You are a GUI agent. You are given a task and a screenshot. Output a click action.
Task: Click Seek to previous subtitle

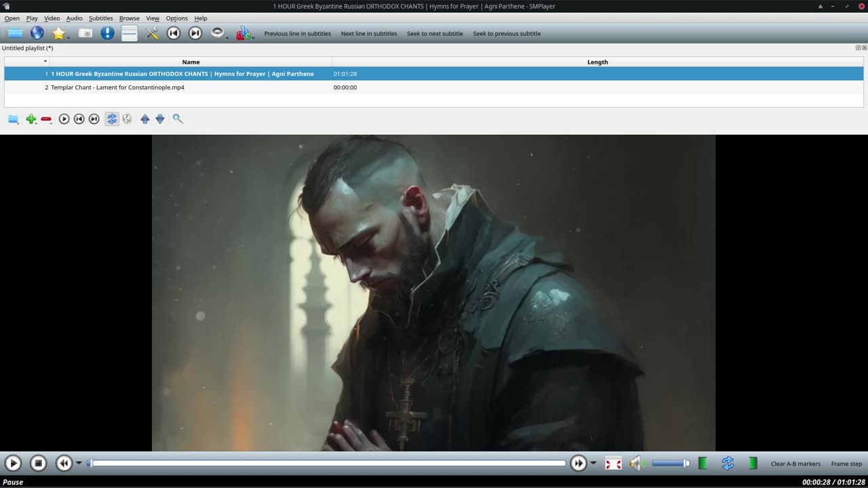507,34
